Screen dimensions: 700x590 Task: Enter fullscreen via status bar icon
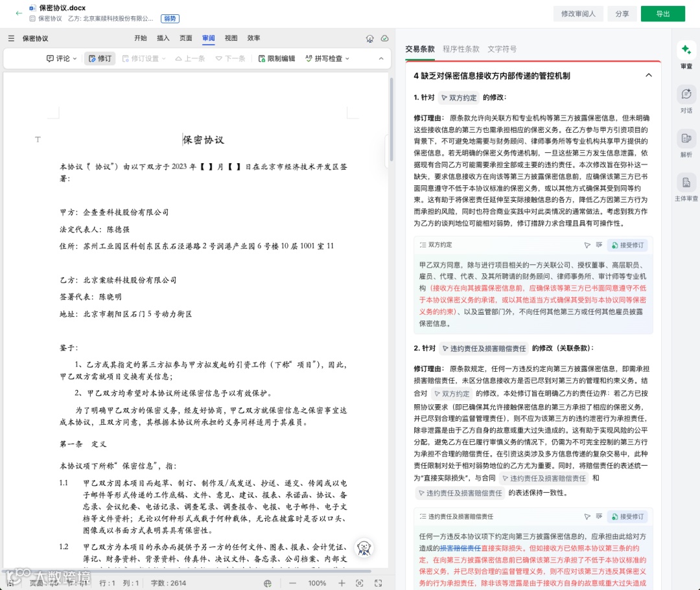click(x=378, y=584)
